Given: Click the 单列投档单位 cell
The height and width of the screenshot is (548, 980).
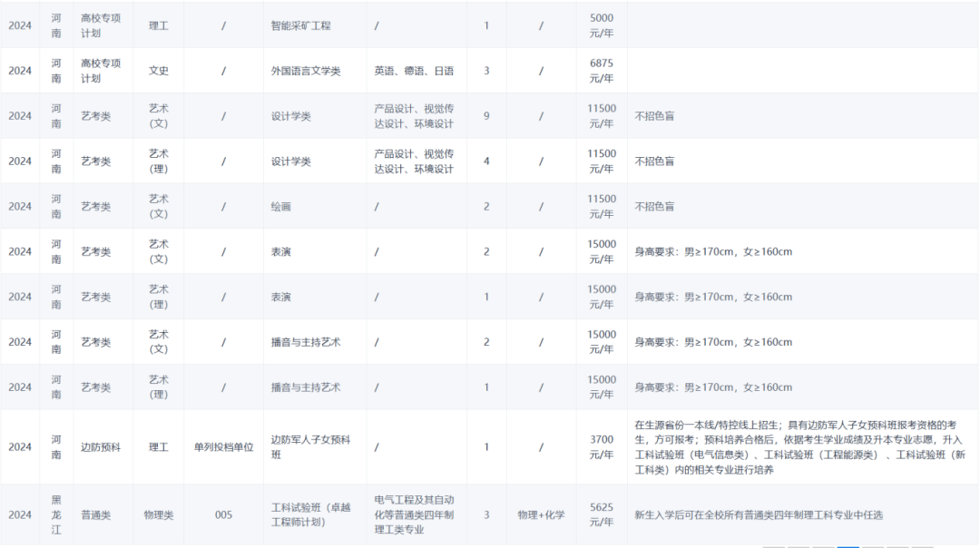Looking at the screenshot, I should click(224, 447).
